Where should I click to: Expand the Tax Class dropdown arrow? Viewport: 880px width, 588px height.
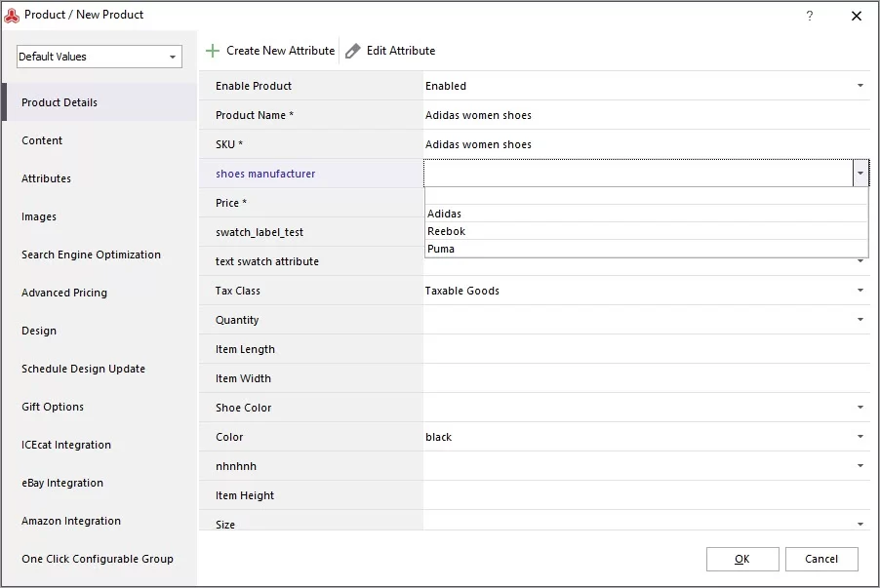[860, 291]
